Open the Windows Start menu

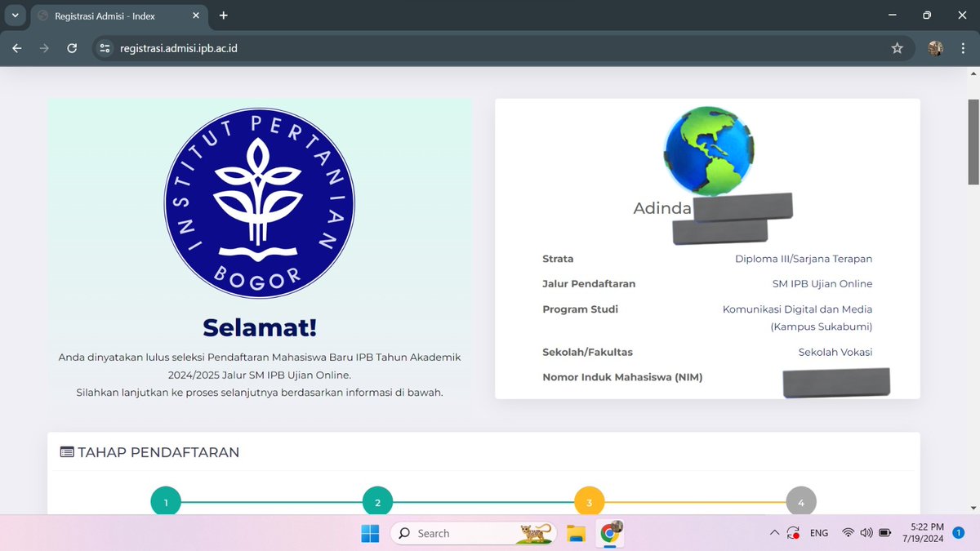point(370,533)
